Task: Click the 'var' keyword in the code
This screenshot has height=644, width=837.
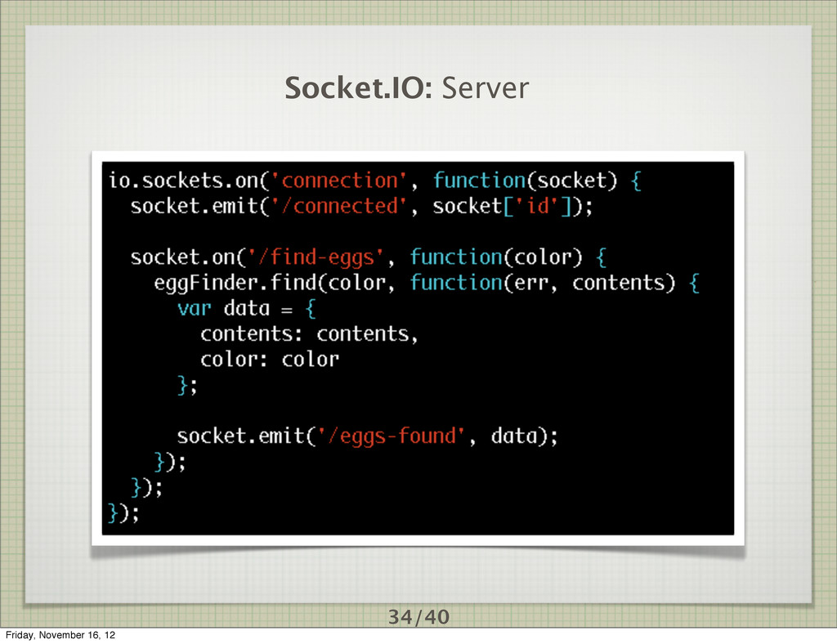Action: (195, 309)
